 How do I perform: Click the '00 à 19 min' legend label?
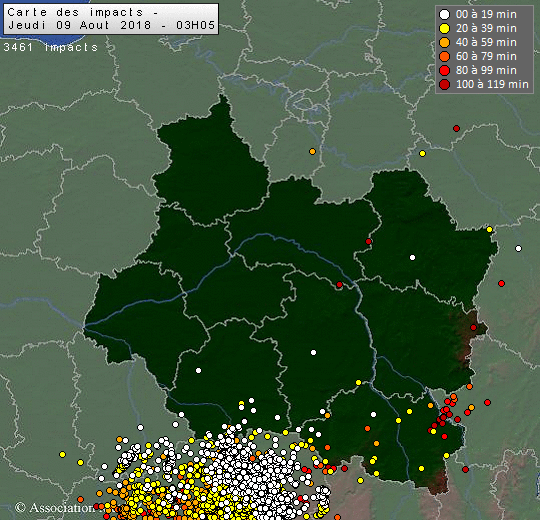click(x=486, y=14)
